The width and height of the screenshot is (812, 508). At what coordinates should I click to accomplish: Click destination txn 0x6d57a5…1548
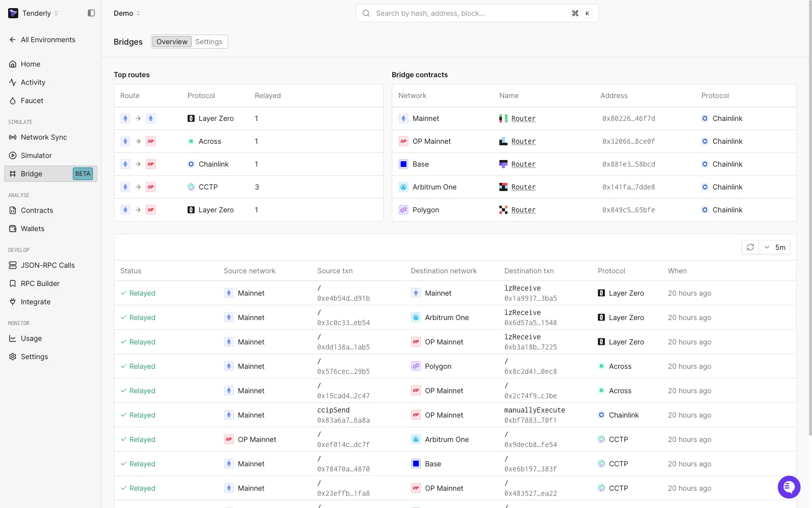click(x=530, y=323)
